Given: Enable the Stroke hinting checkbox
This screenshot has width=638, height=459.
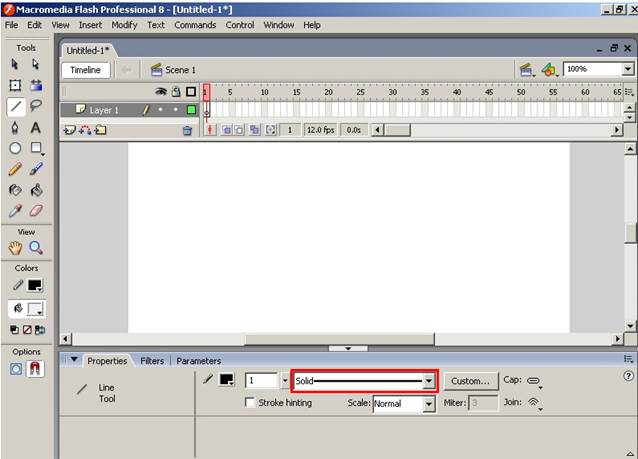Looking at the screenshot, I should [249, 402].
